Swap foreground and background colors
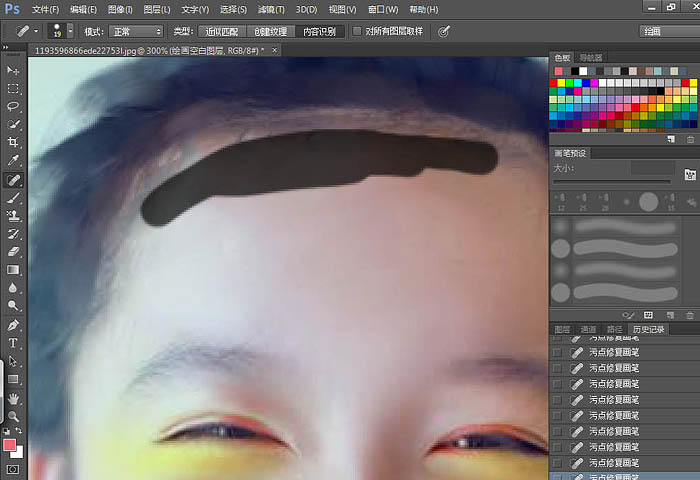The width and height of the screenshot is (700, 480). click(19, 431)
